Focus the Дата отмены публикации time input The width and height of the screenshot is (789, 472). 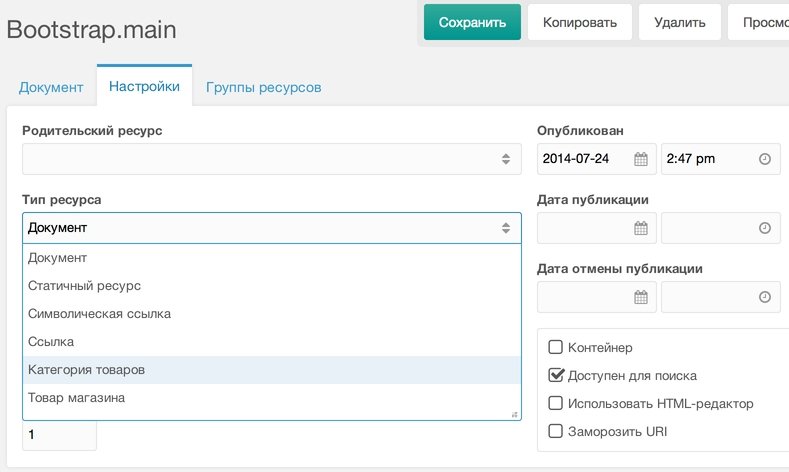(x=721, y=297)
